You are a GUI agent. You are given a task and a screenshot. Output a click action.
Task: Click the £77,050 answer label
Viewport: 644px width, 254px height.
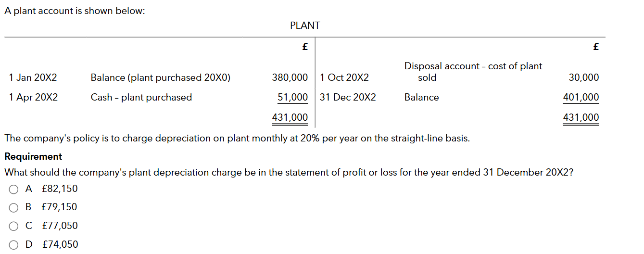click(60, 226)
